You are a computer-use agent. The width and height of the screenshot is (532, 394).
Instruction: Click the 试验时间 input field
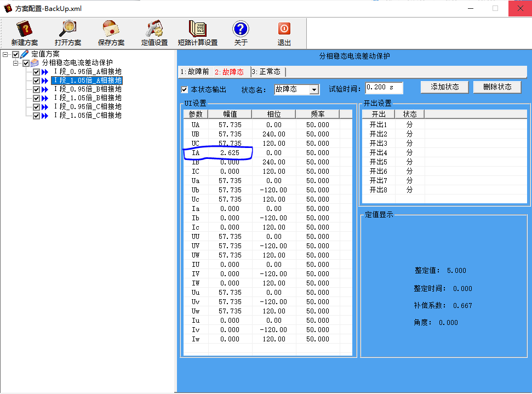tap(384, 88)
